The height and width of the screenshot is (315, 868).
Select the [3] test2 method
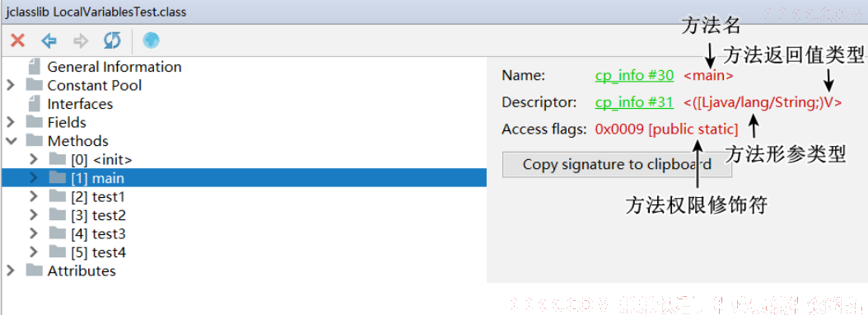pos(99,215)
